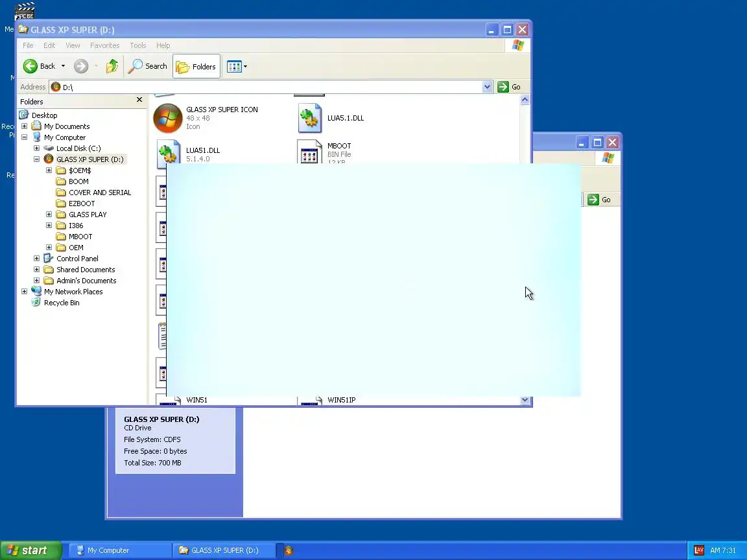The width and height of the screenshot is (747, 560).
Task: Click "File System: CDFS" in details panel
Action: pos(152,439)
